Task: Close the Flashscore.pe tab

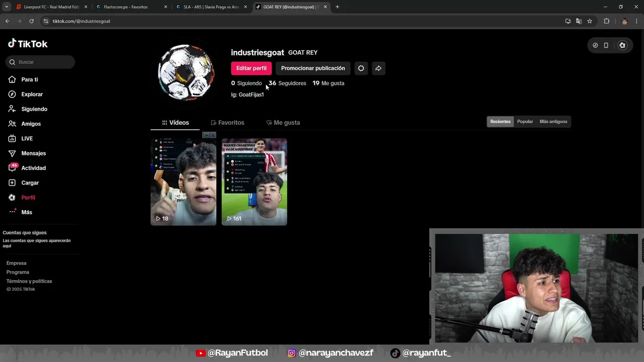Action: 166,7
